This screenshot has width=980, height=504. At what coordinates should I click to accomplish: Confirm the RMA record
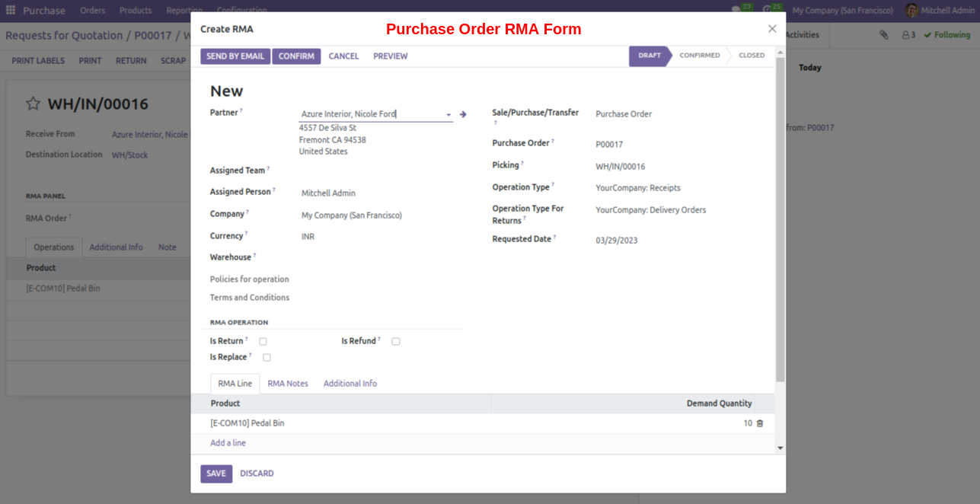point(296,56)
